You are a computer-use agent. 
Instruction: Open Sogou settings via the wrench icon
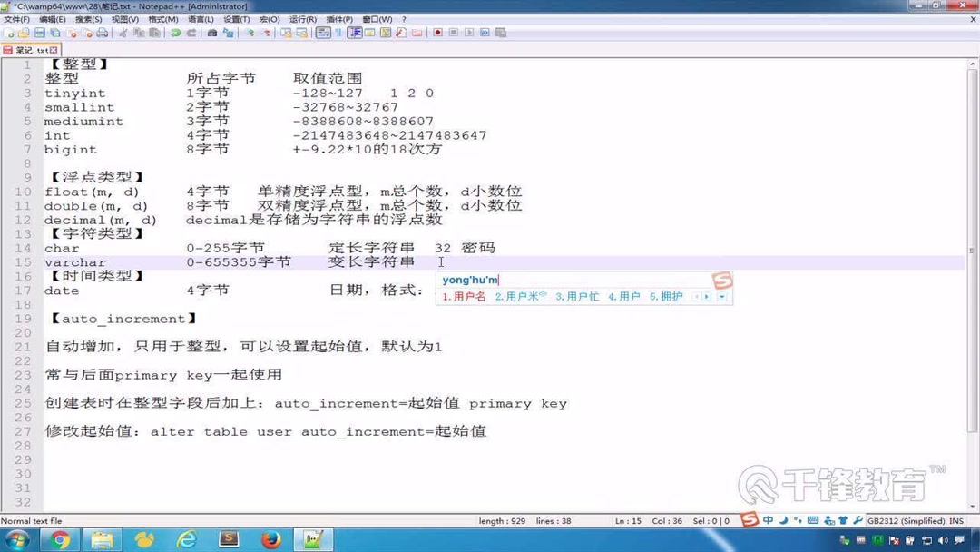857,522
